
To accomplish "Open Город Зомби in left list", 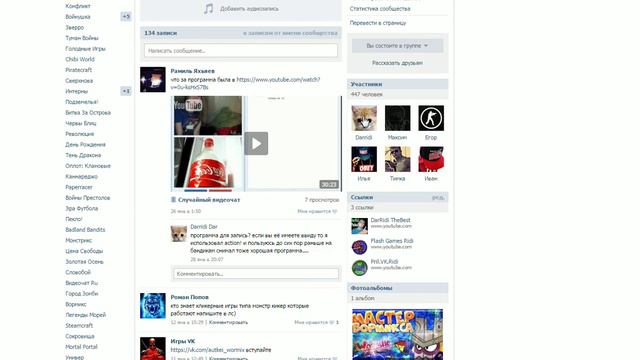I will 82,293.
